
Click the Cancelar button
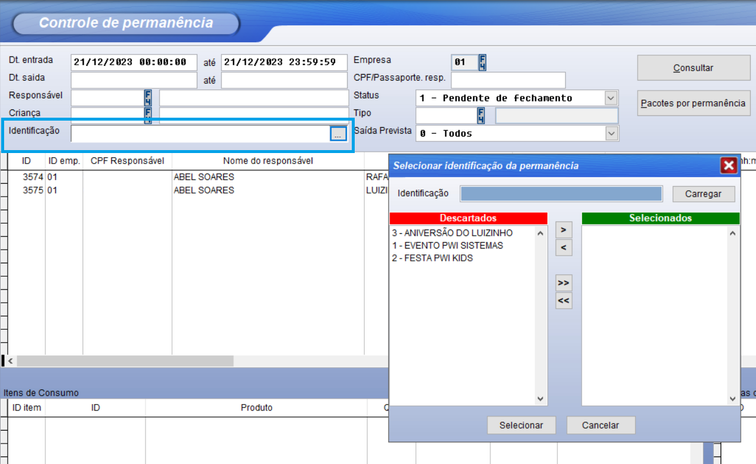click(600, 425)
